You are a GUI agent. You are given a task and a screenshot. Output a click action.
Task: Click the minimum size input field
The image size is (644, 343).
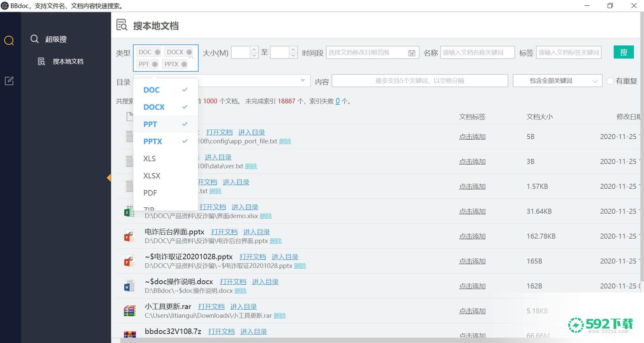[241, 53]
